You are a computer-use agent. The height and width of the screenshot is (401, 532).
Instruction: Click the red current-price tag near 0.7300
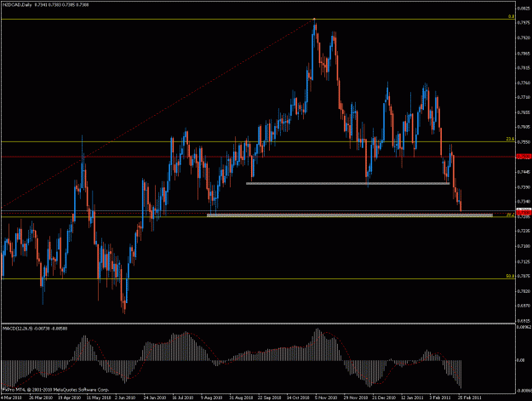point(523,212)
